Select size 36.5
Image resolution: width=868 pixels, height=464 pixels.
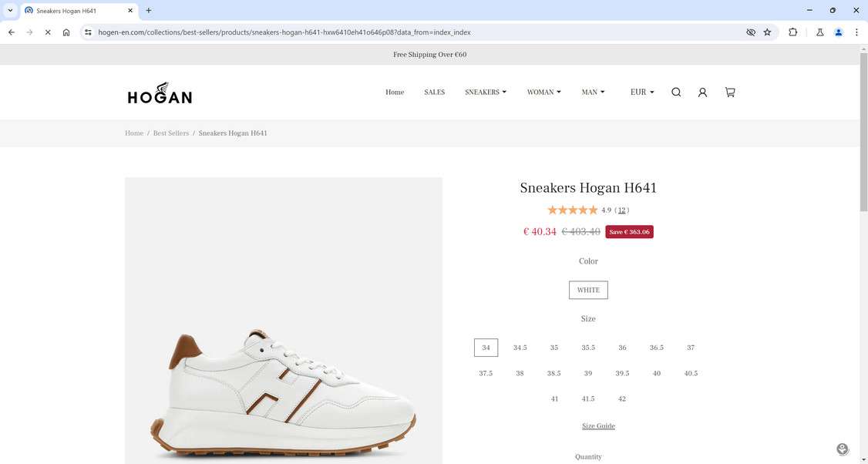pos(657,348)
